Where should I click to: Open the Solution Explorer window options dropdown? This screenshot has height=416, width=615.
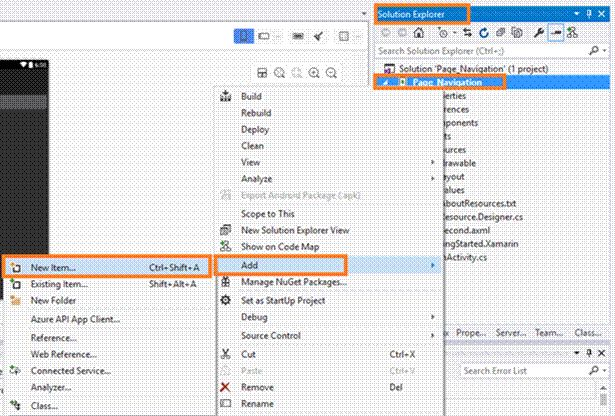577,14
